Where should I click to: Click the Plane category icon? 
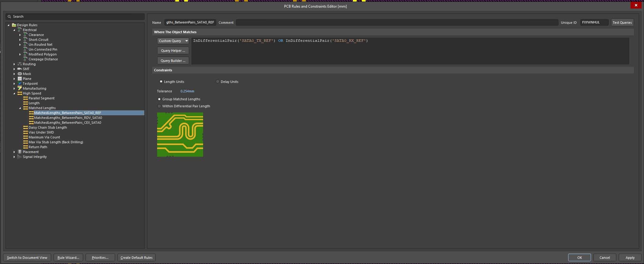20,79
